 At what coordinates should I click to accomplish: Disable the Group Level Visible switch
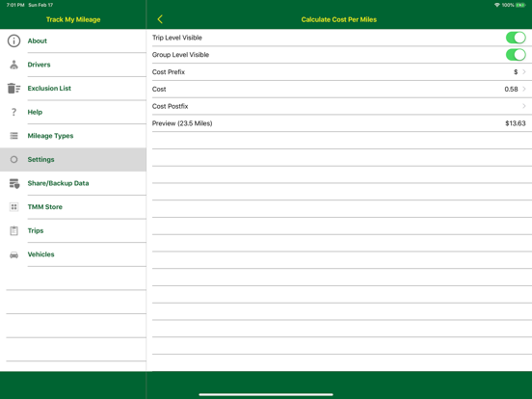(x=516, y=55)
